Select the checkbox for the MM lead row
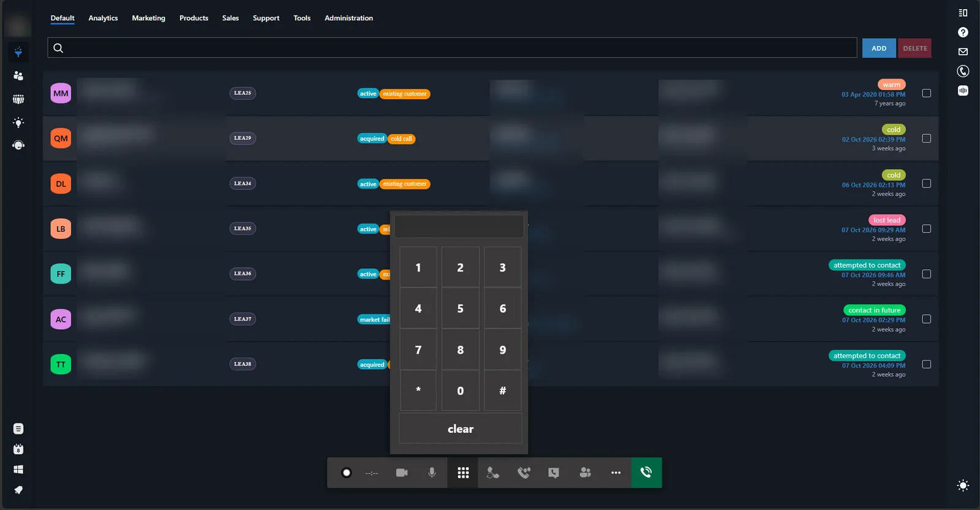 click(x=926, y=93)
